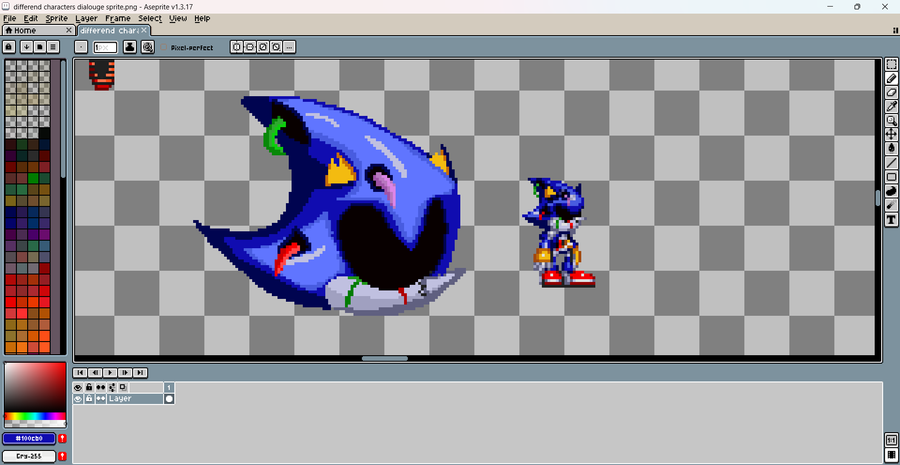Close the differend characters sprite tab
The image size is (900, 465).
[x=144, y=30]
